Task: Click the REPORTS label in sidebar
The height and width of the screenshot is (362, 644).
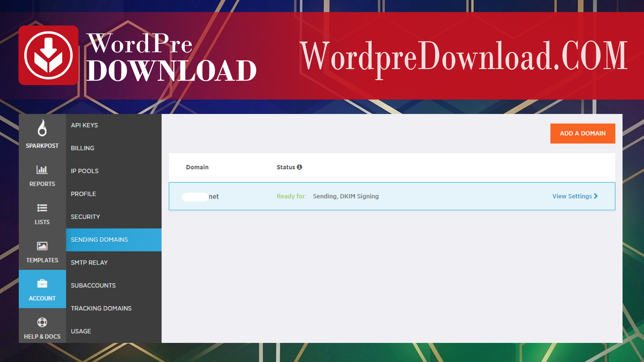Action: click(x=42, y=184)
